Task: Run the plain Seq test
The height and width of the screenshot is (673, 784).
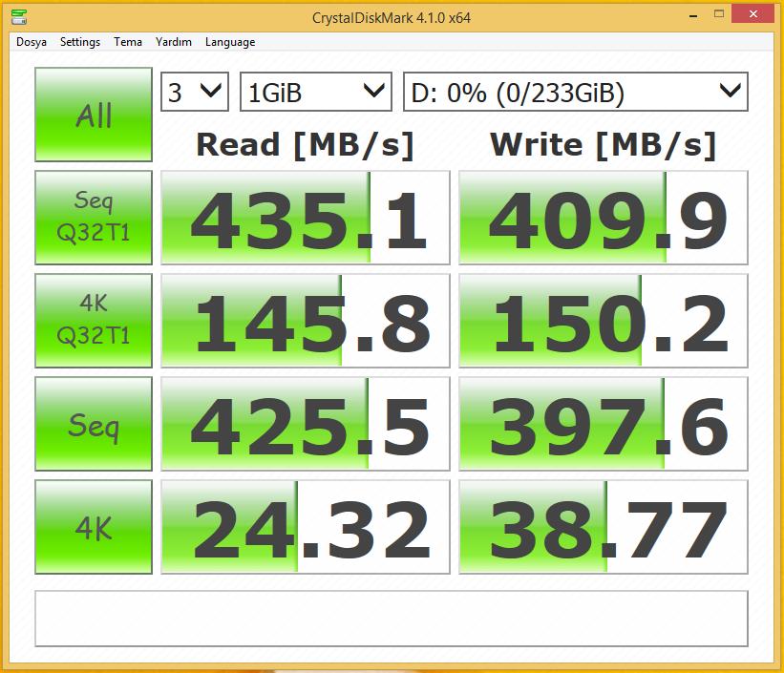Action: (94, 424)
